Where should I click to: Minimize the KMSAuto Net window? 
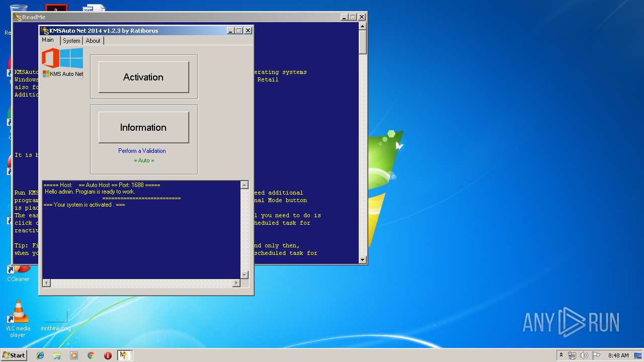coord(230,31)
